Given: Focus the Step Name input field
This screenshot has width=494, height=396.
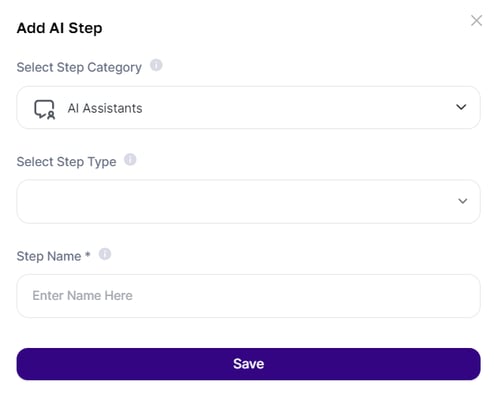Looking at the screenshot, I should (x=248, y=296).
